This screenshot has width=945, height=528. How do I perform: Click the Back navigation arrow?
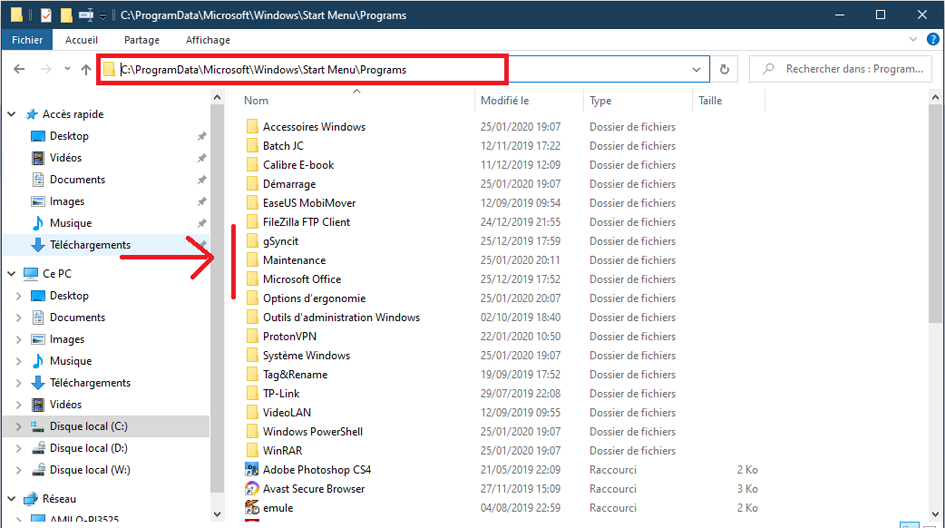point(19,69)
